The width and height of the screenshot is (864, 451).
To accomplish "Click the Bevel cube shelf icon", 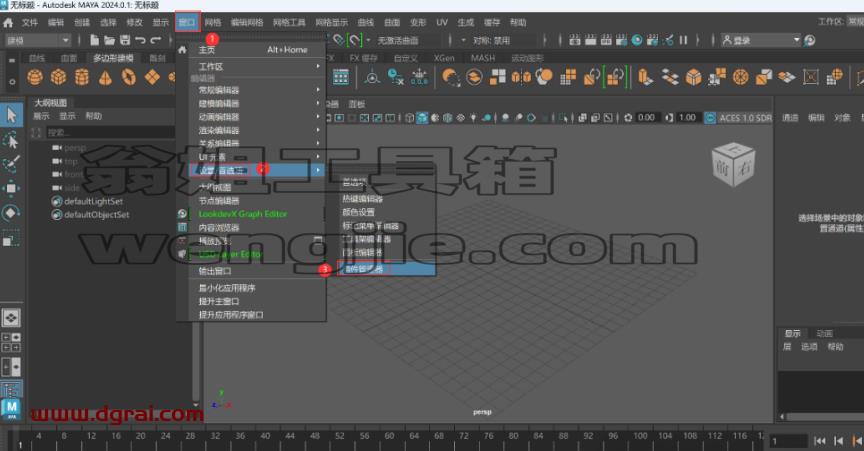I will pos(693,77).
